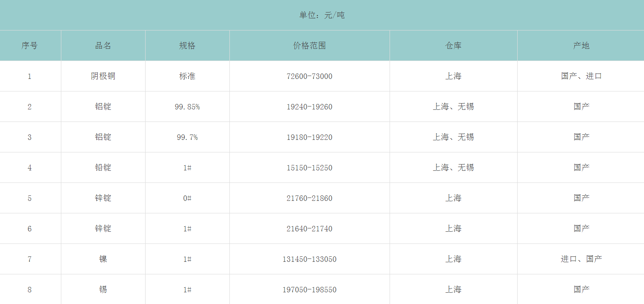Image resolution: width=644 pixels, height=304 pixels.
Task: Click the 价格范围 column header
Action: (309, 46)
